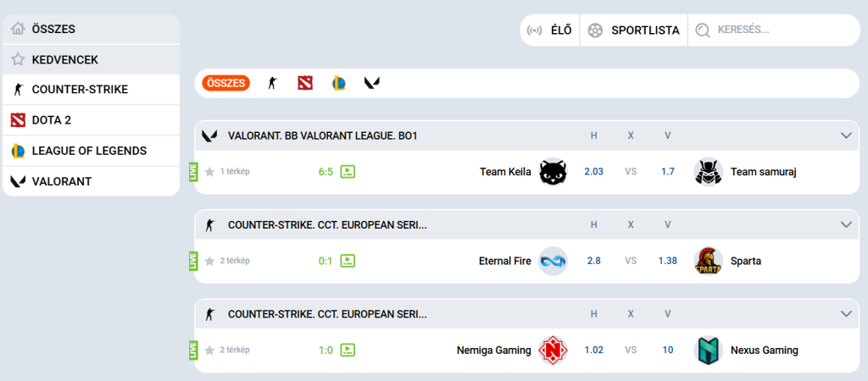Mark Nemiga Gaming match as favorite

[x=209, y=350]
